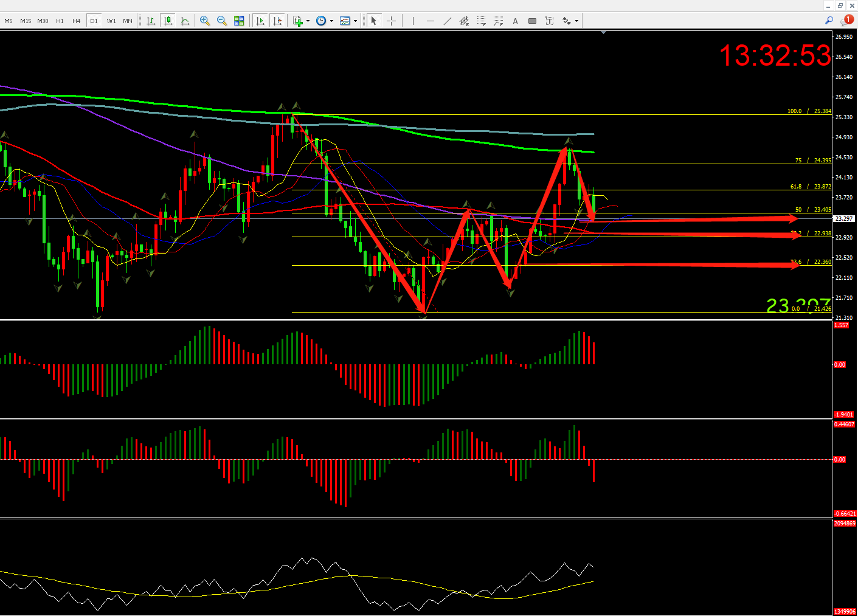Switch chart to bar chart mode
The height and width of the screenshot is (616, 858).
[x=150, y=21]
